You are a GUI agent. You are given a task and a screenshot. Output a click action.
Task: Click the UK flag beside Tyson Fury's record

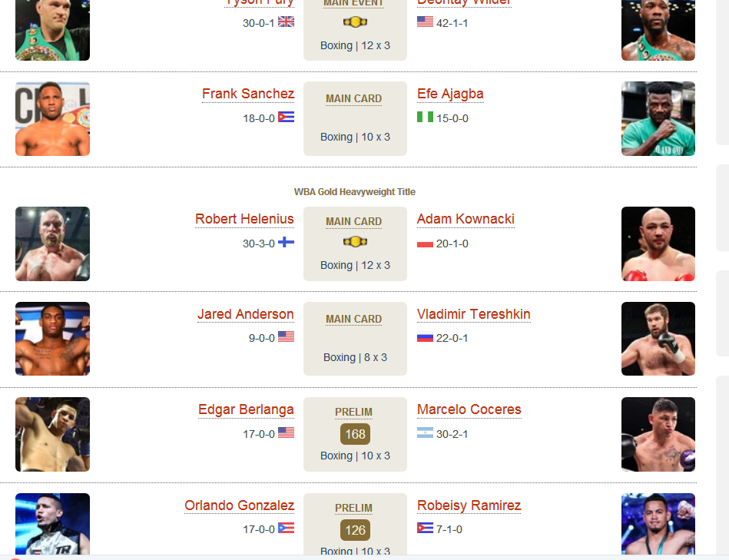tap(286, 22)
